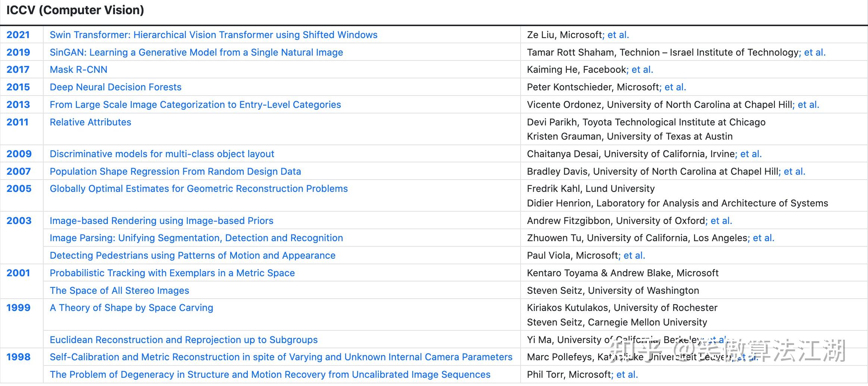The width and height of the screenshot is (868, 386).
Task: Open Image Parsing paper link
Action: point(196,238)
